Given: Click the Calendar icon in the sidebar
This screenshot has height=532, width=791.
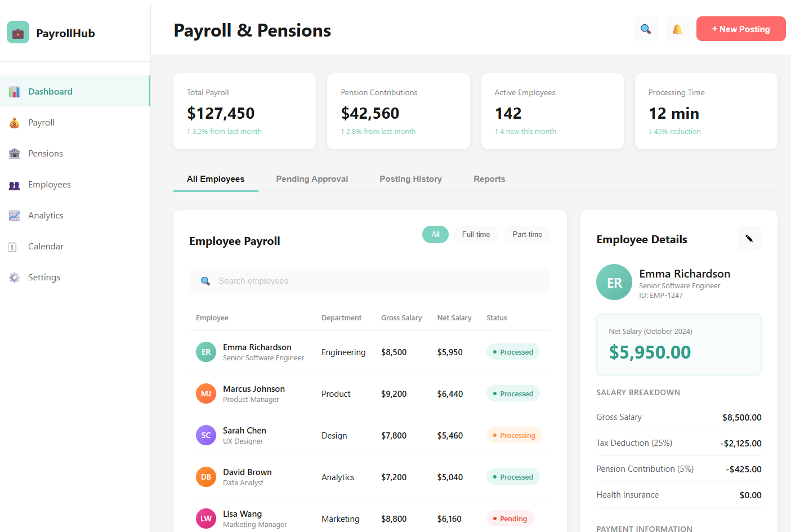Looking at the screenshot, I should pyautogui.click(x=14, y=246).
